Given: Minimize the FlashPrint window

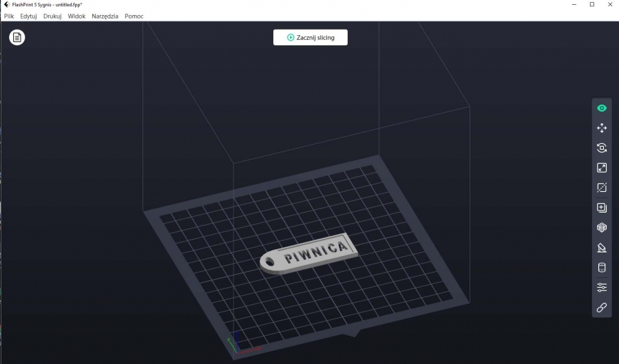Looking at the screenshot, I should click(x=574, y=4).
